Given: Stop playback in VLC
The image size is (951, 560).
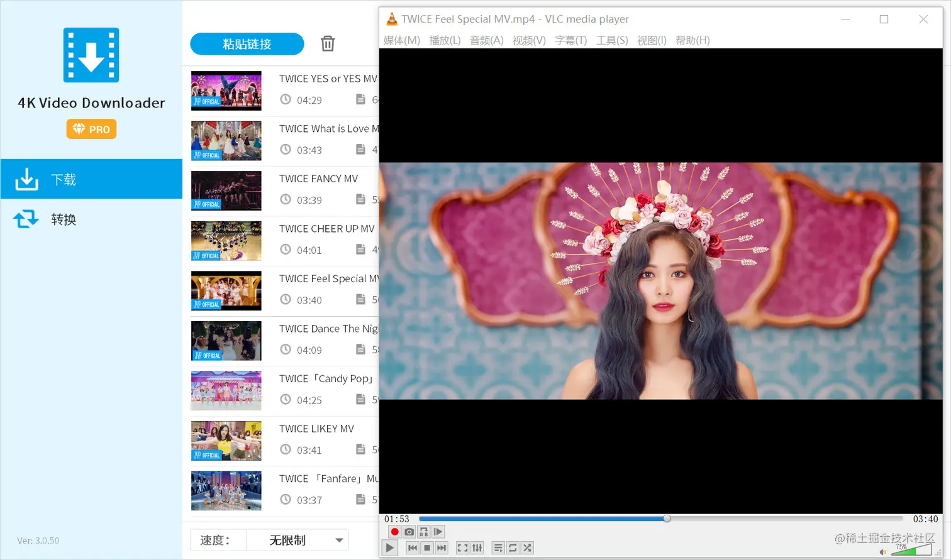Looking at the screenshot, I should pyautogui.click(x=427, y=548).
